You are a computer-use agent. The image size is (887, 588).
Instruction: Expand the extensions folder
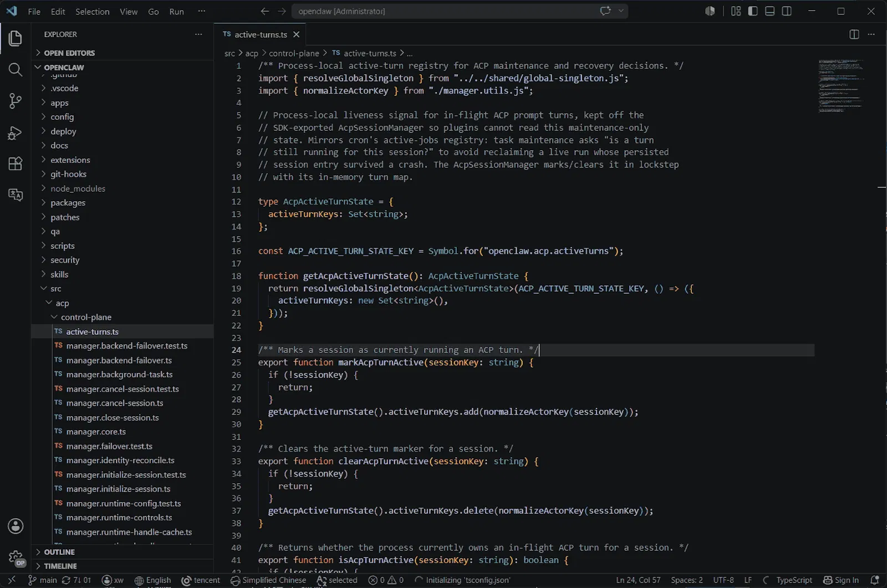tap(123, 160)
